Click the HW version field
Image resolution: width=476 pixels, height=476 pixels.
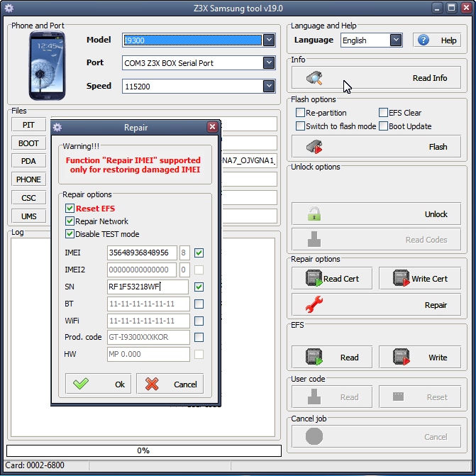tap(148, 354)
